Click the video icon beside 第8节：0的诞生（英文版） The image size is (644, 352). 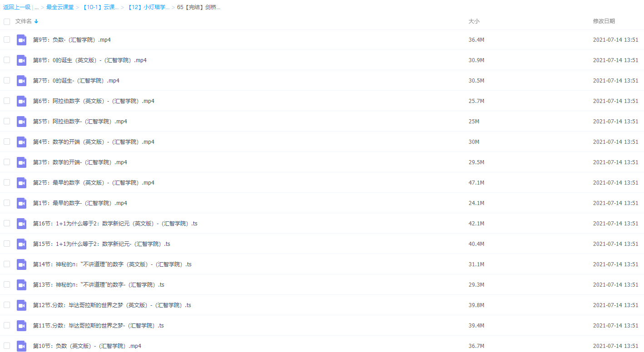coord(21,60)
